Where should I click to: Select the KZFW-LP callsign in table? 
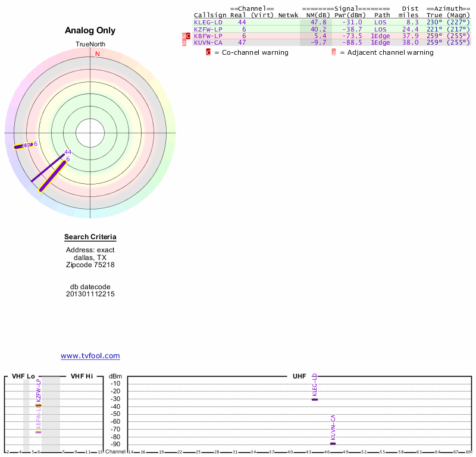pos(208,29)
